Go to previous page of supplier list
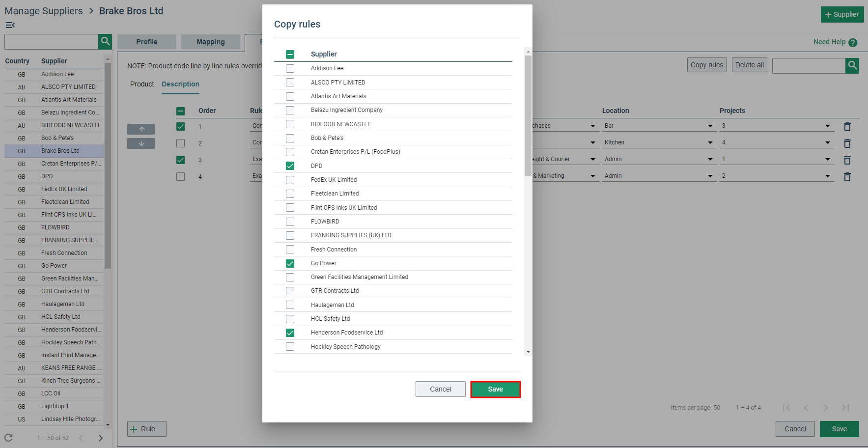This screenshot has width=868, height=448. coord(81,438)
